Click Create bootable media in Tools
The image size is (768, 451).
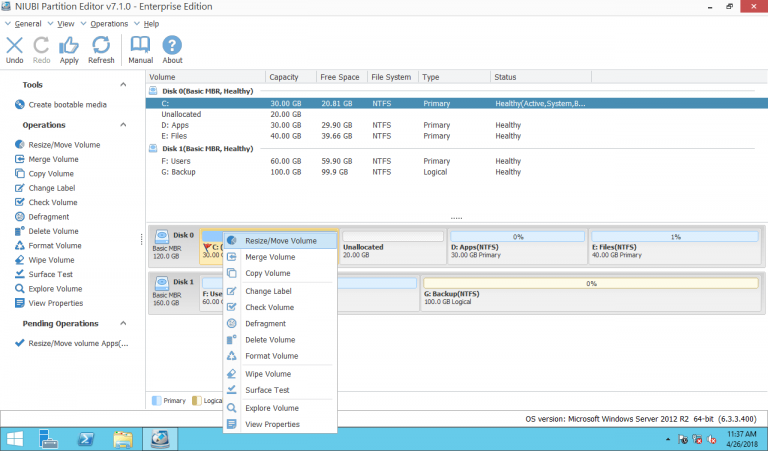(x=61, y=104)
